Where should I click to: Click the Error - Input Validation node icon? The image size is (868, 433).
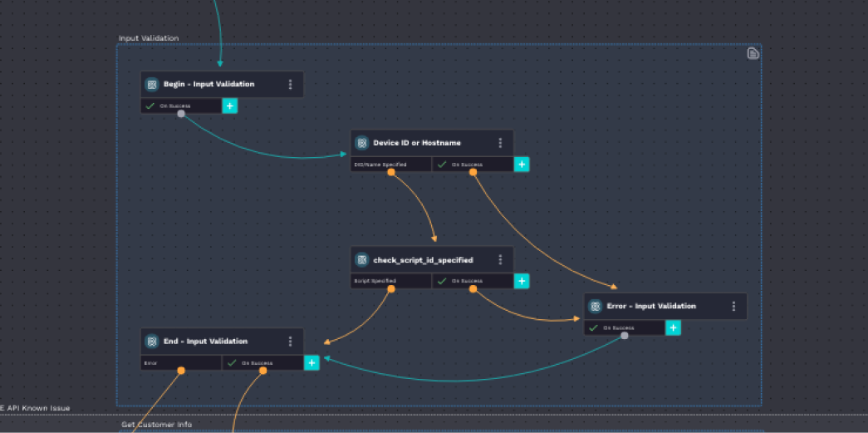coord(596,306)
